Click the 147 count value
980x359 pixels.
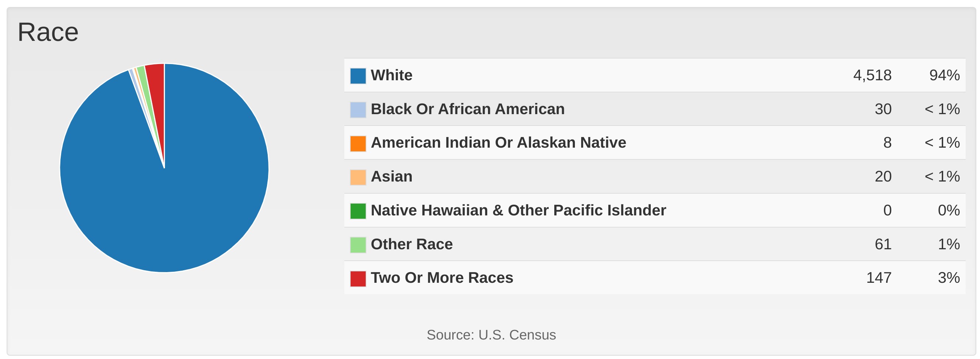[x=878, y=278]
